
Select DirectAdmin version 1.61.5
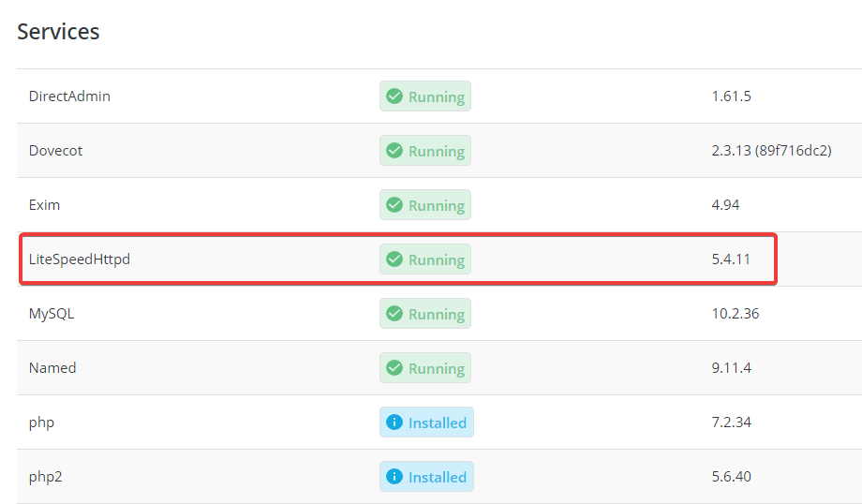click(731, 96)
